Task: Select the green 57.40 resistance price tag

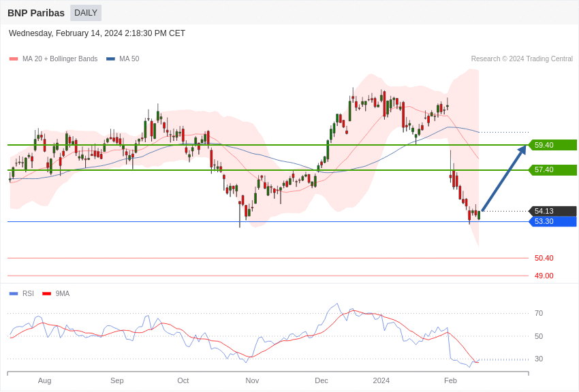Action: point(552,169)
